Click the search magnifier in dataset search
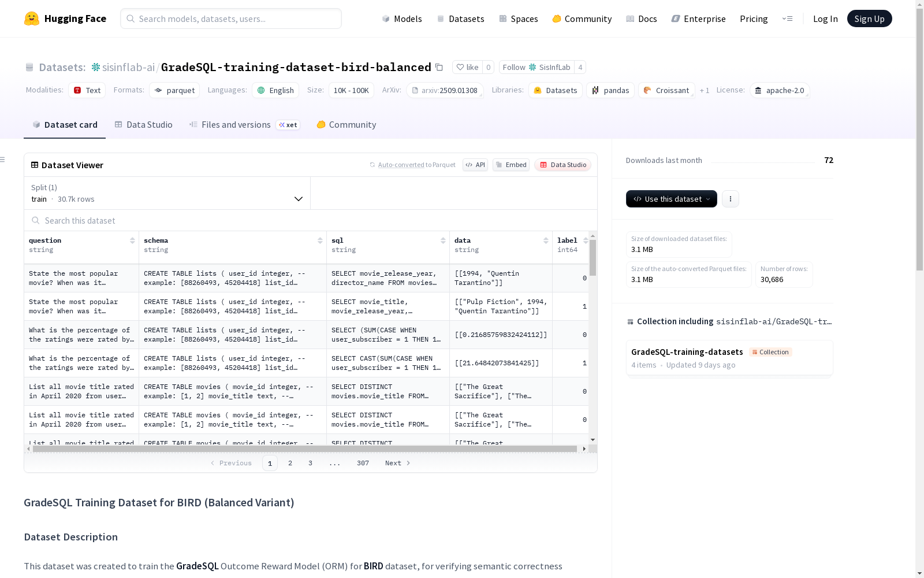 tap(36, 220)
